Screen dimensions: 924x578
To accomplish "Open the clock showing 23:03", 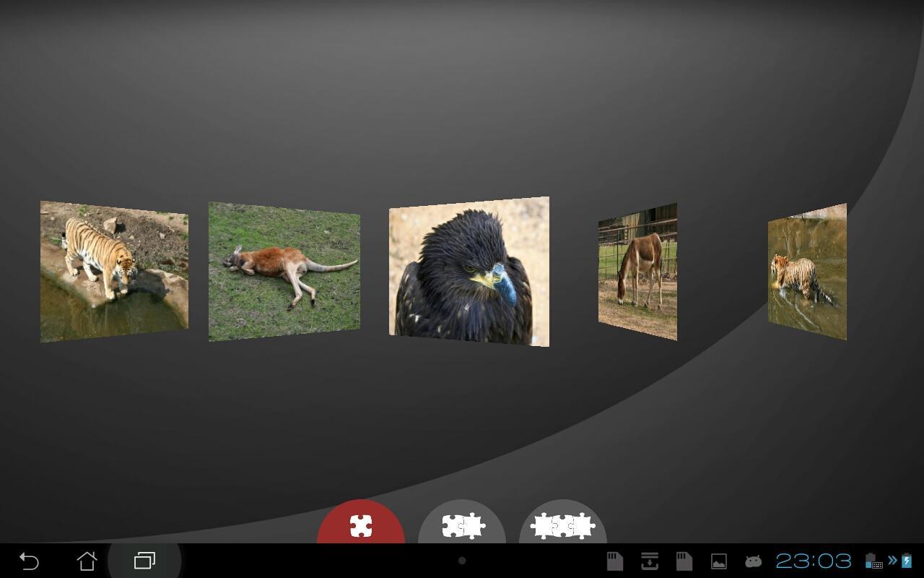I will point(816,561).
